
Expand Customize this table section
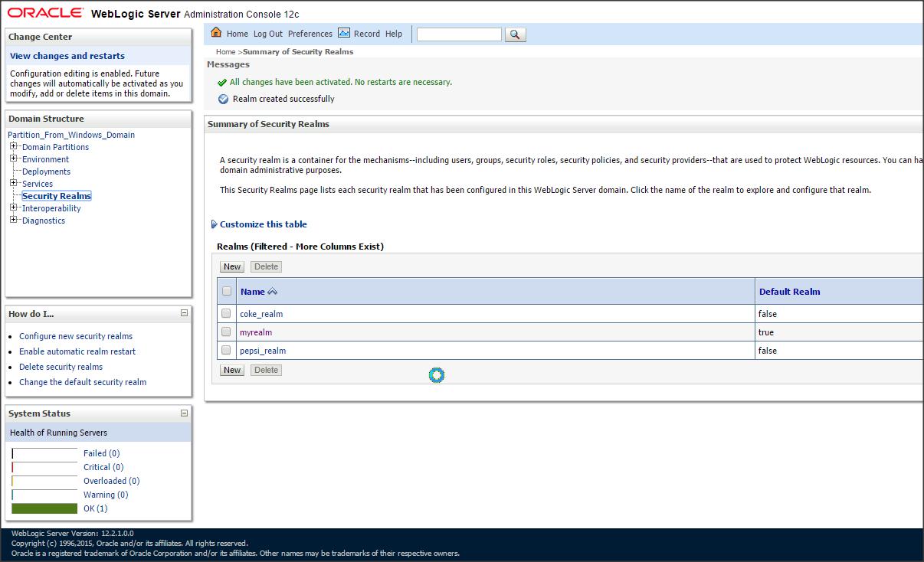[259, 224]
